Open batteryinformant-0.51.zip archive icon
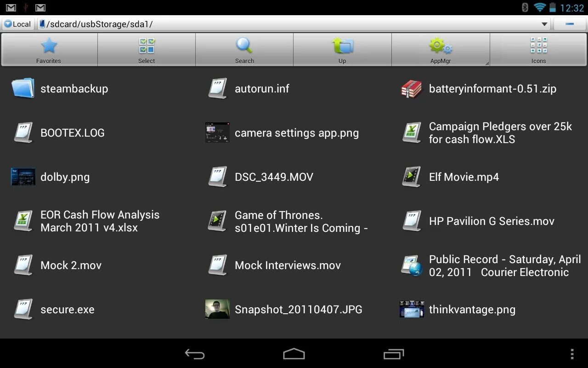The height and width of the screenshot is (368, 588). pos(412,88)
